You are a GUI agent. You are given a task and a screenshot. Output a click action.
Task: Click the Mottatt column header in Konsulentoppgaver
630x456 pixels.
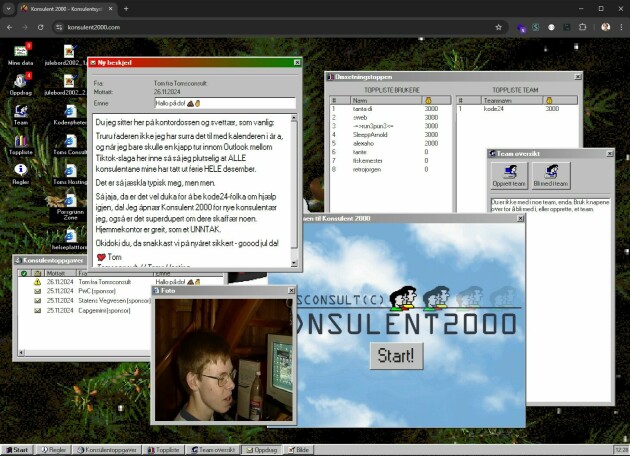tap(60, 273)
